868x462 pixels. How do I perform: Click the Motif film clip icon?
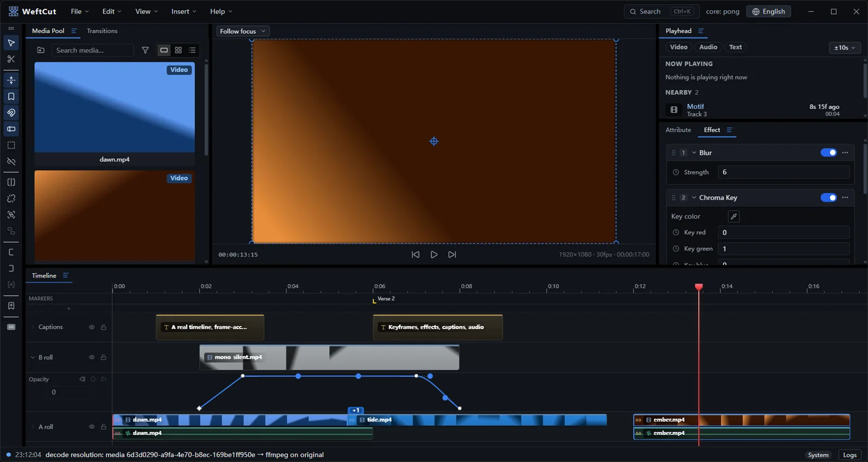(674, 110)
